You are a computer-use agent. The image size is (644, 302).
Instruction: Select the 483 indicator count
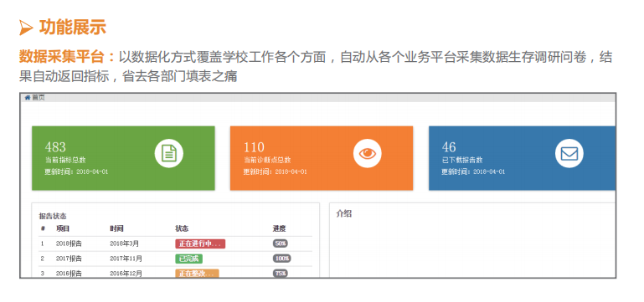click(55, 147)
